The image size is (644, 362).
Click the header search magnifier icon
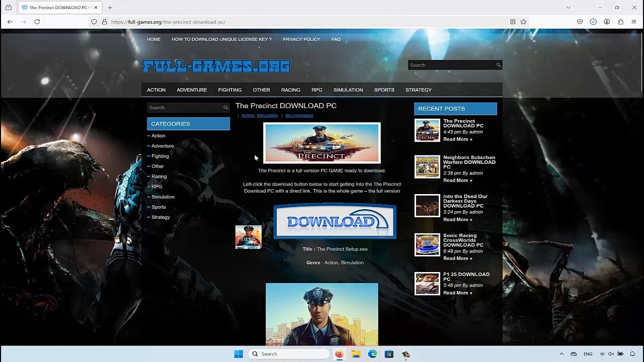click(x=499, y=65)
